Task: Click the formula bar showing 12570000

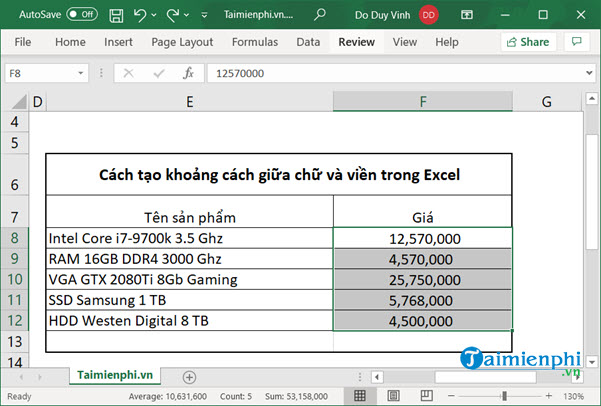Action: tap(395, 73)
